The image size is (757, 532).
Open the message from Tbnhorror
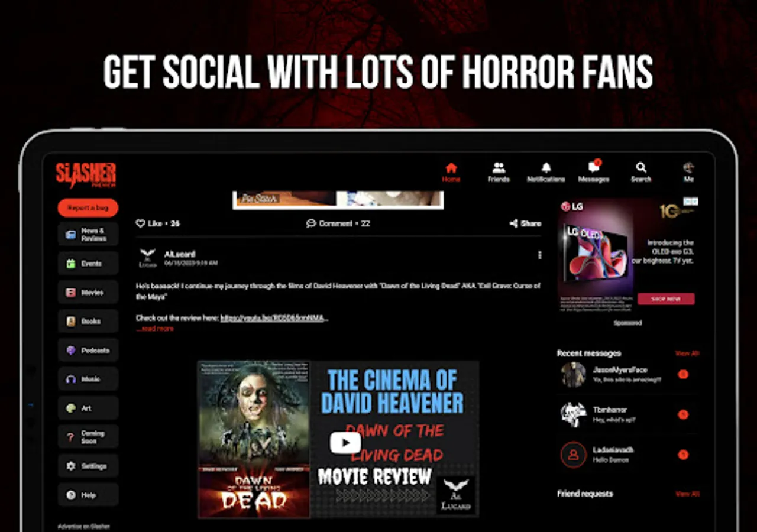629,415
